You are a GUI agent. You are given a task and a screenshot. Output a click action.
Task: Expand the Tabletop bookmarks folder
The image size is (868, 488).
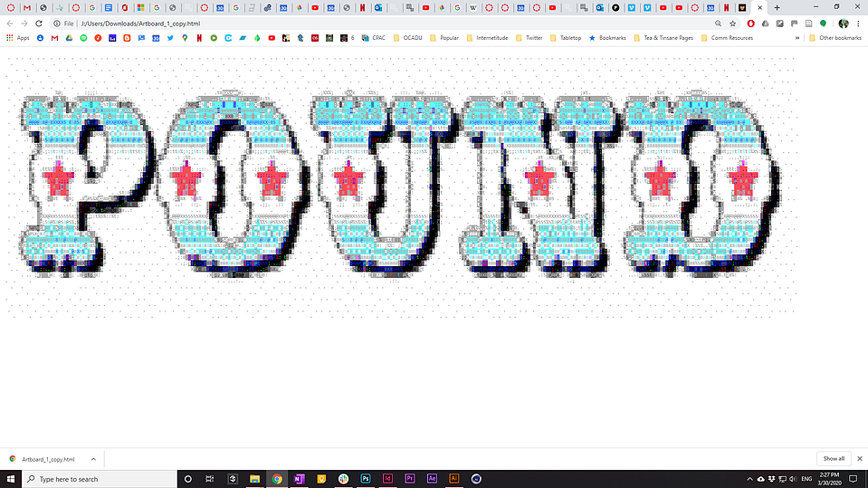click(x=565, y=38)
